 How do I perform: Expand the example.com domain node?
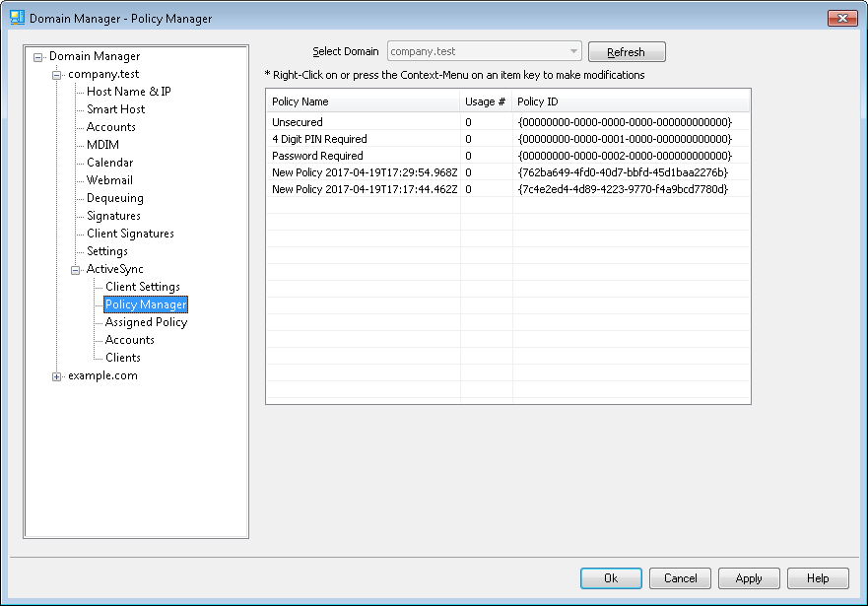pos(57,375)
